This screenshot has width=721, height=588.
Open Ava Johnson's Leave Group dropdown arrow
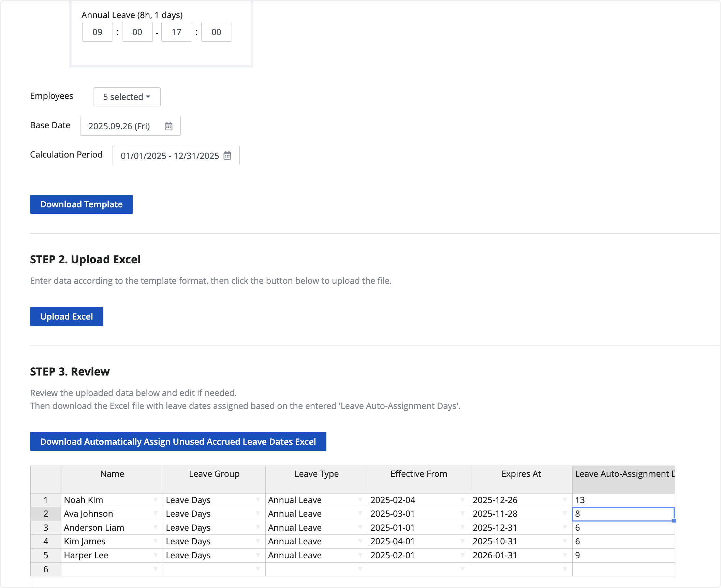[258, 514]
